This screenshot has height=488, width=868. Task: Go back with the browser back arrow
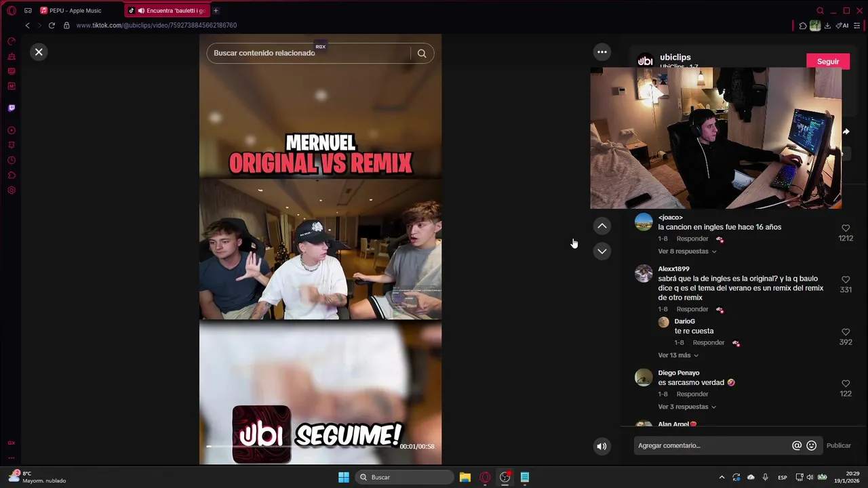[27, 25]
